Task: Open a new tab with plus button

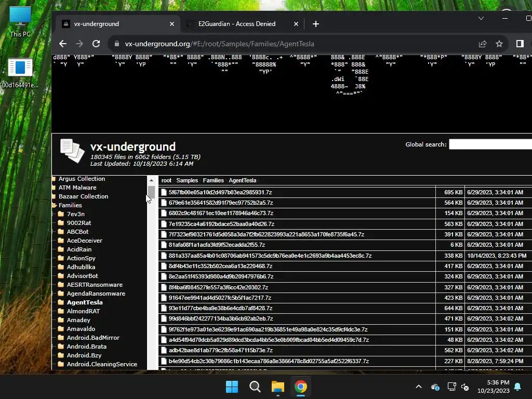Action: [315, 24]
